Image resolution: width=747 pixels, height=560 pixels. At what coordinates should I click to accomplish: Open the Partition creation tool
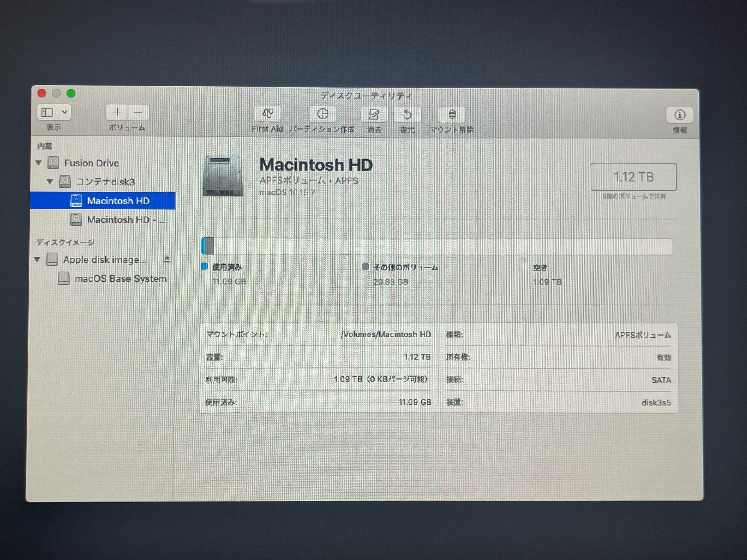pos(323,114)
